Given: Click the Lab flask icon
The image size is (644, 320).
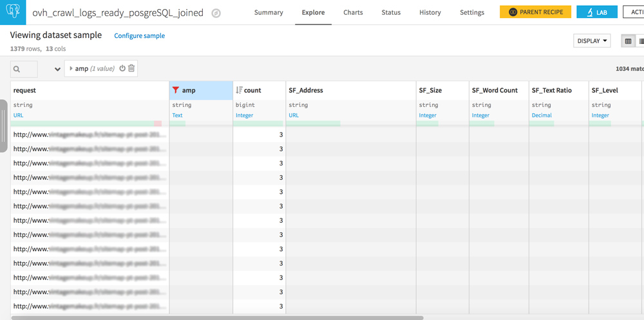Looking at the screenshot, I should point(589,12).
